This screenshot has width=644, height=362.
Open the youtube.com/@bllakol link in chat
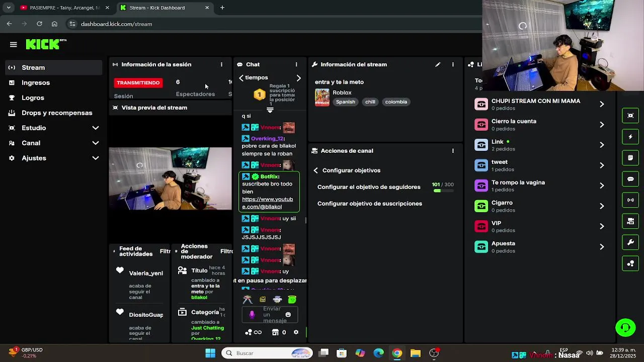[267, 203]
